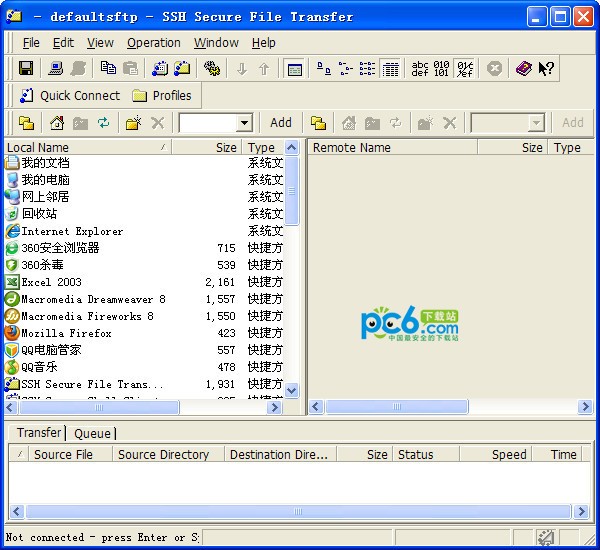600x550 pixels.
Task: Refresh the local file list
Action: click(103, 123)
